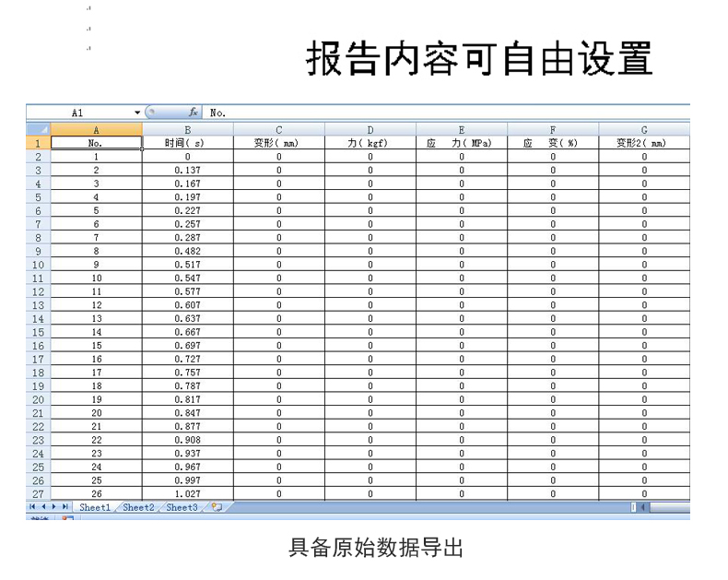This screenshot has width=728, height=580.
Task: Jump to last sheet navigation arrow
Action: [x=65, y=508]
